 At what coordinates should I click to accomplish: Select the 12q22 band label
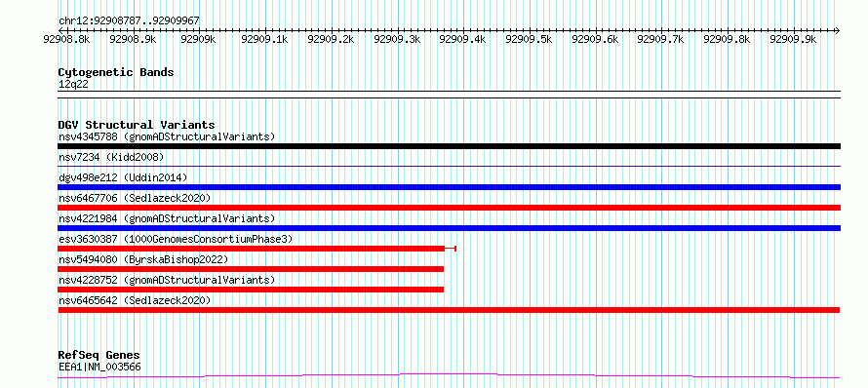[73, 85]
